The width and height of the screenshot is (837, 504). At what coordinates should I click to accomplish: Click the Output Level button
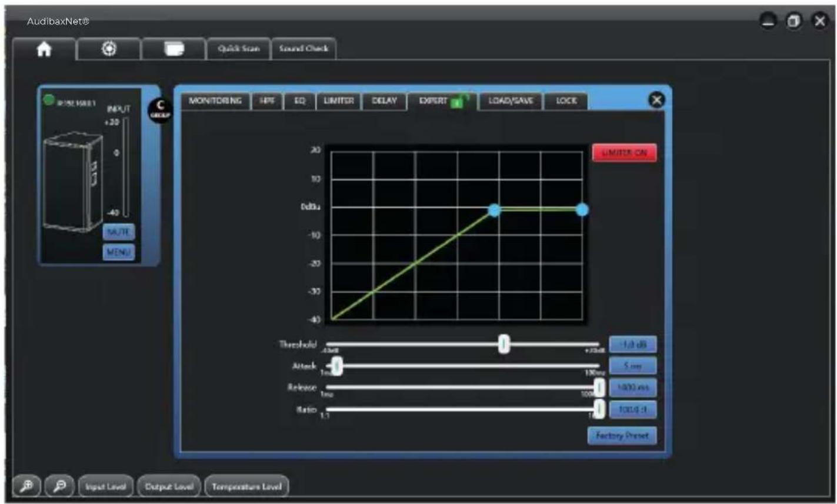[169, 486]
